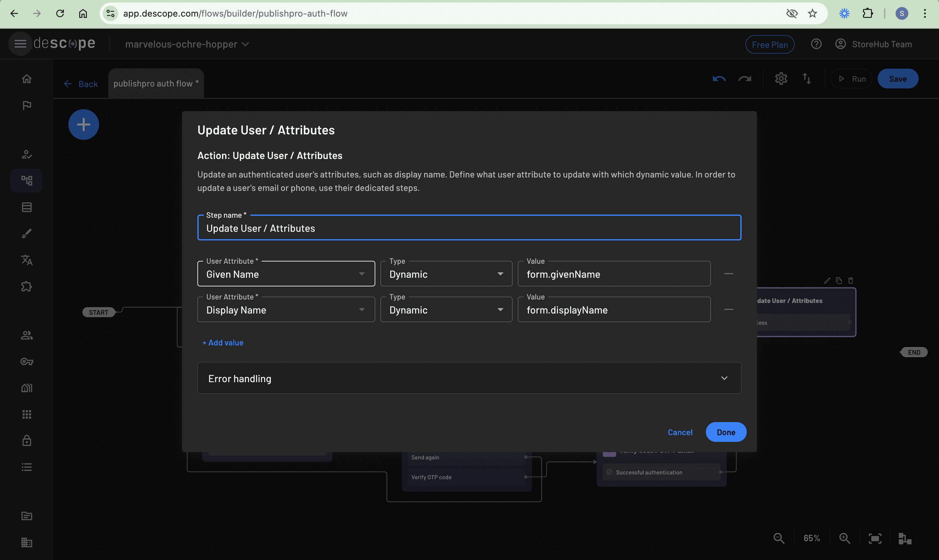Click the undo arrow icon
The image size is (939, 560).
[719, 79]
